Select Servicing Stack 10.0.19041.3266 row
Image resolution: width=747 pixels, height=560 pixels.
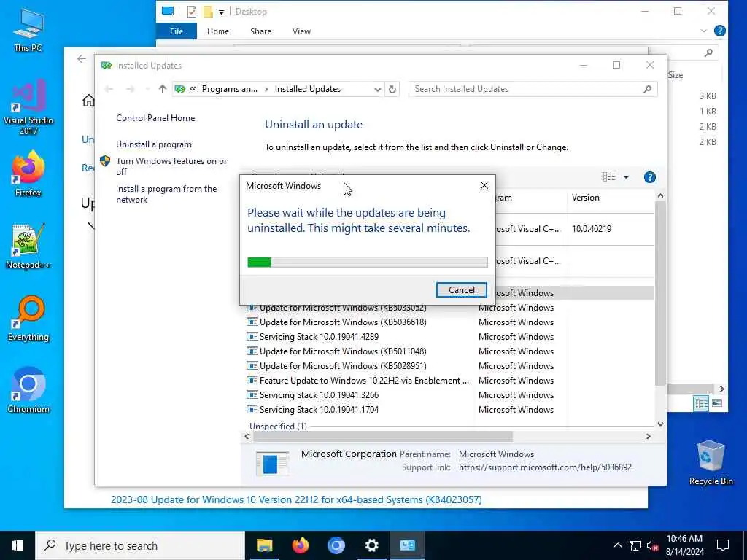tap(449, 395)
